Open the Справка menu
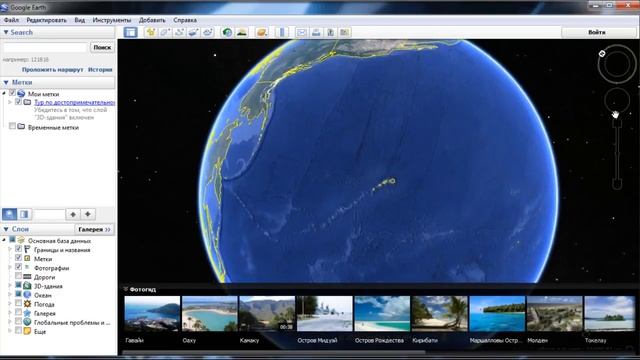The height and width of the screenshot is (360, 640). 185,20
